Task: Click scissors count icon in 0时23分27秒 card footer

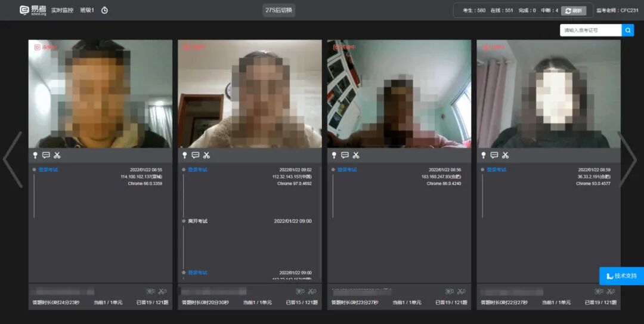Action: (462, 292)
